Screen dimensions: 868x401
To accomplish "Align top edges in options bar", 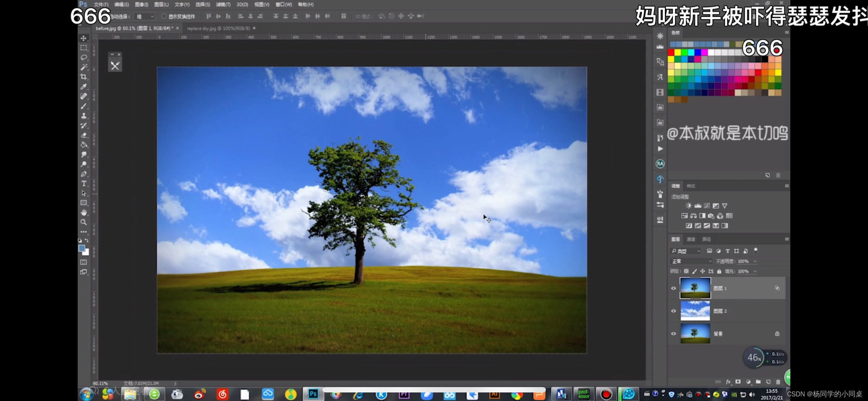I will point(209,16).
